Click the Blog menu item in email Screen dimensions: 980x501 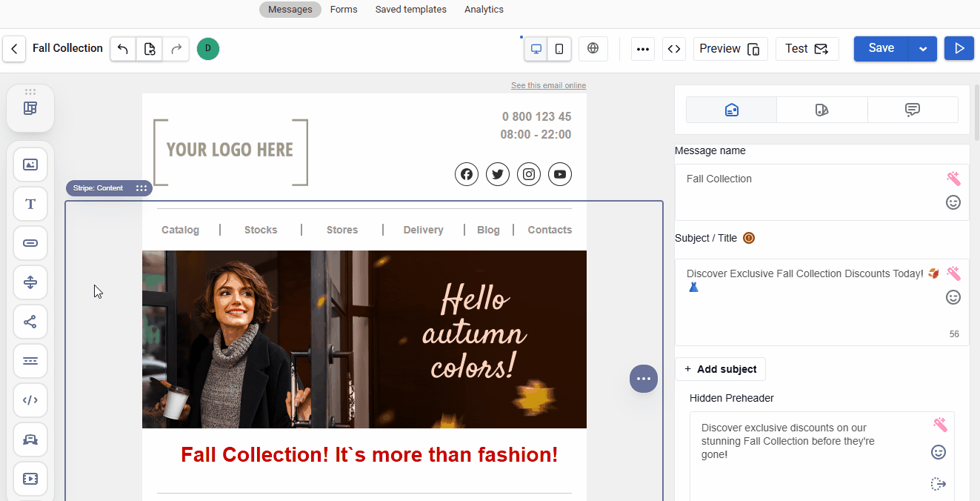(x=488, y=230)
